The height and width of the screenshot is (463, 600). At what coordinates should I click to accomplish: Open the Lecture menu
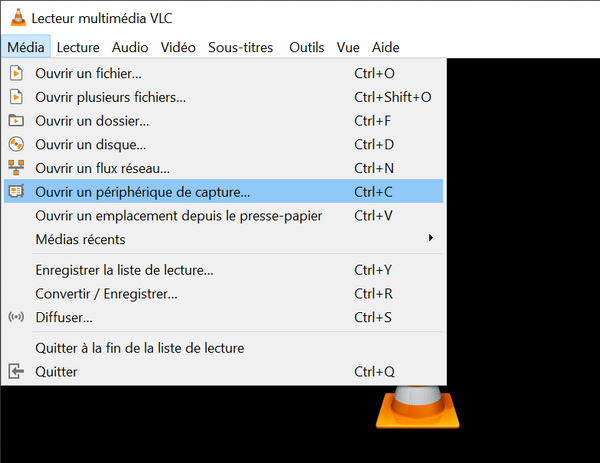[x=78, y=47]
